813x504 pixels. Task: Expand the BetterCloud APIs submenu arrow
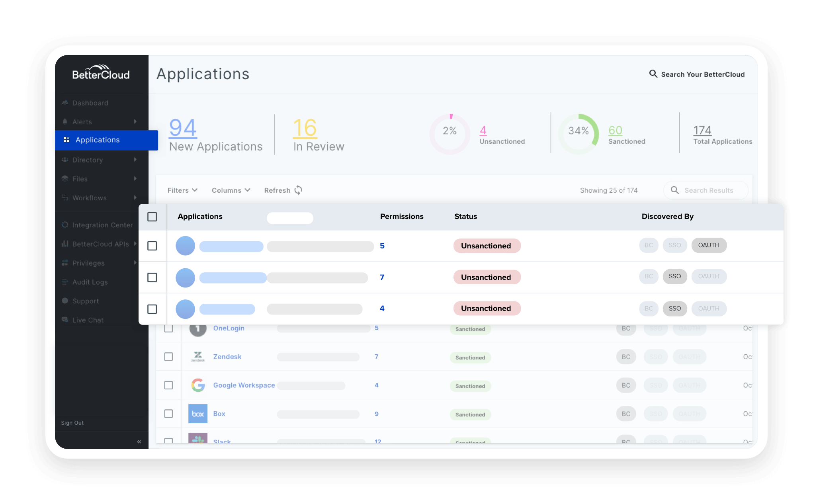135,243
